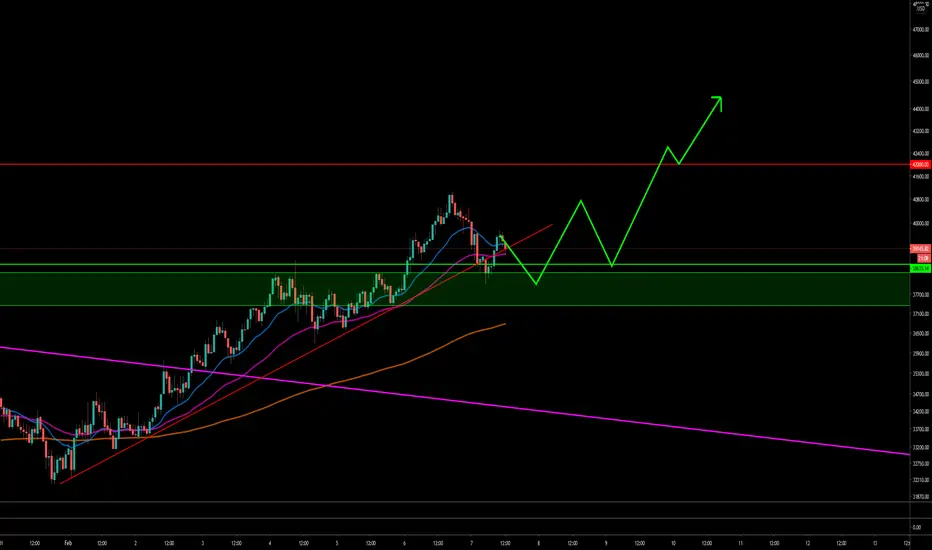Click the arrowhead of the green projection
The image size is (932, 550).
tap(717, 102)
